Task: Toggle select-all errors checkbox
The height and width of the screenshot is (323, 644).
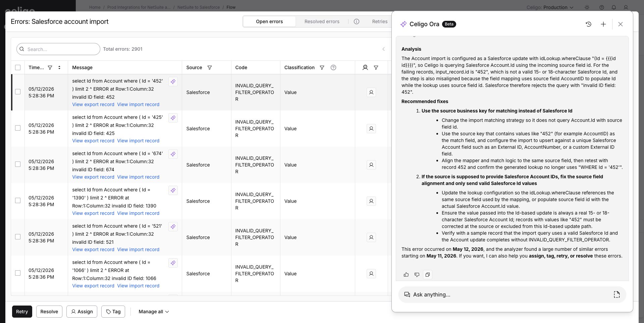Action: pos(18,67)
